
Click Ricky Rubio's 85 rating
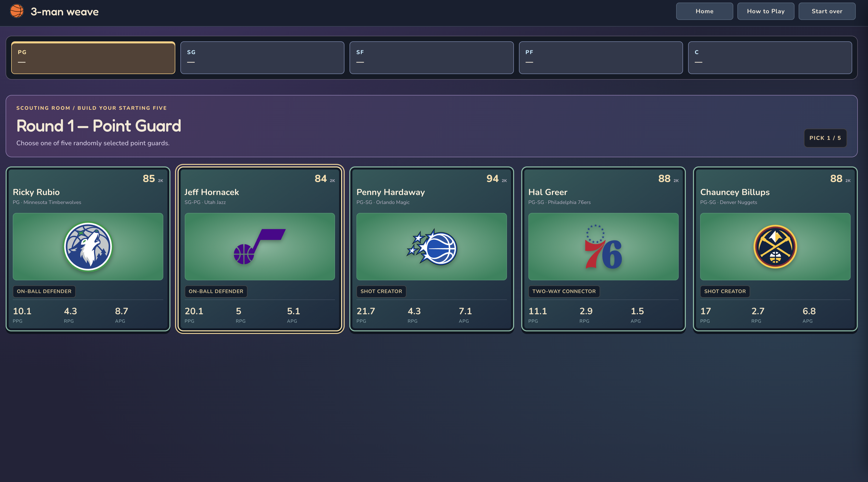coord(148,178)
